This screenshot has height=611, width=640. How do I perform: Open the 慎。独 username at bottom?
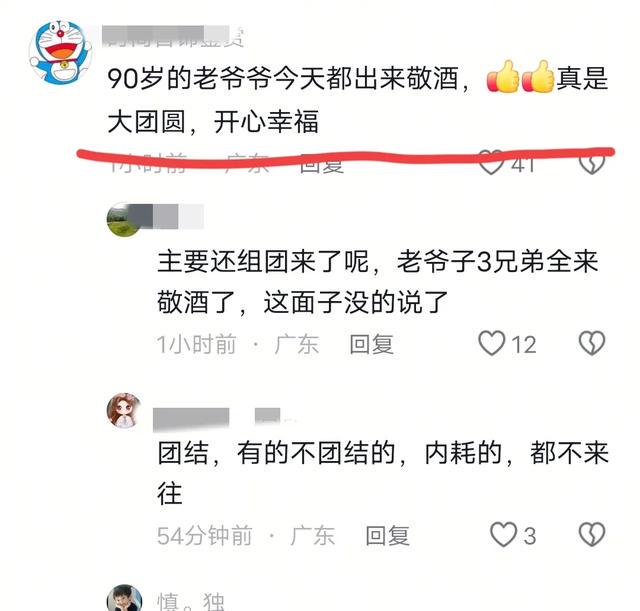click(191, 601)
